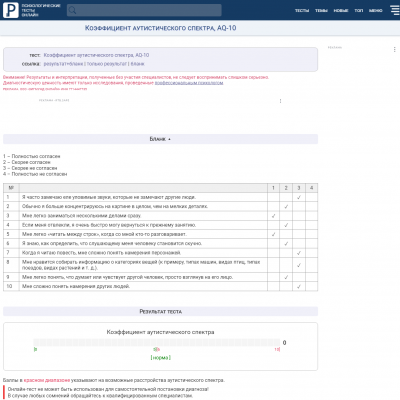Click checkmark in row 9 column 2
Viewport: 400px width, 400px height.
click(x=286, y=277)
